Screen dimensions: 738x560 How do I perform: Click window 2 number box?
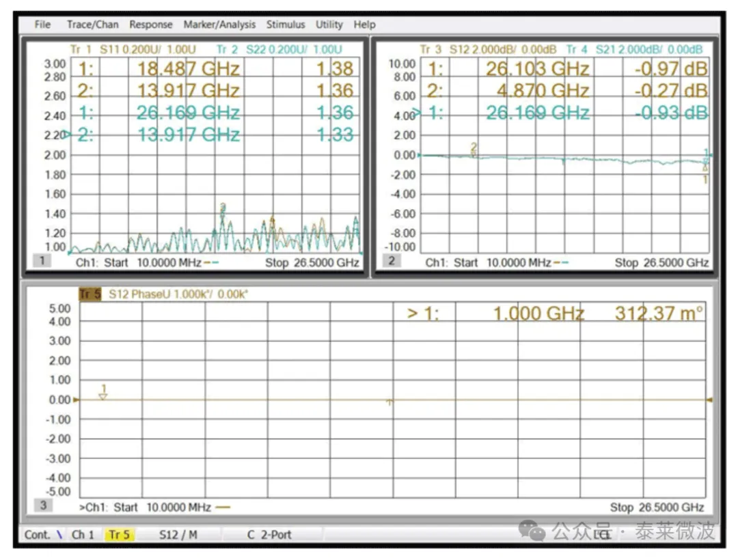[392, 260]
